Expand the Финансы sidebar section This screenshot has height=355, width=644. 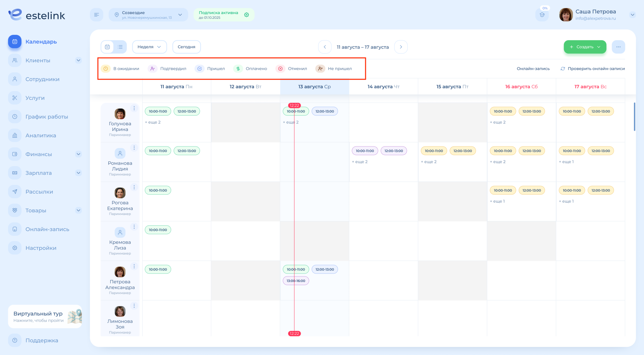(78, 154)
